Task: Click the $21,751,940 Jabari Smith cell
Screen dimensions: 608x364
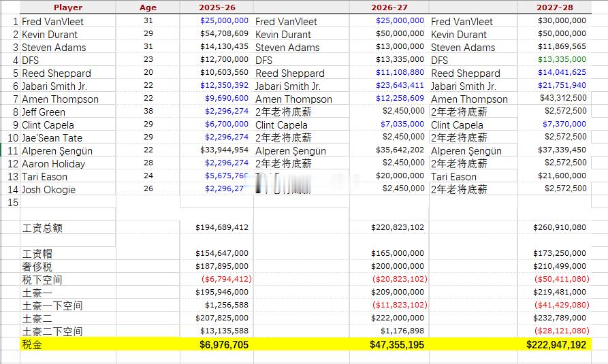Action: click(x=562, y=85)
